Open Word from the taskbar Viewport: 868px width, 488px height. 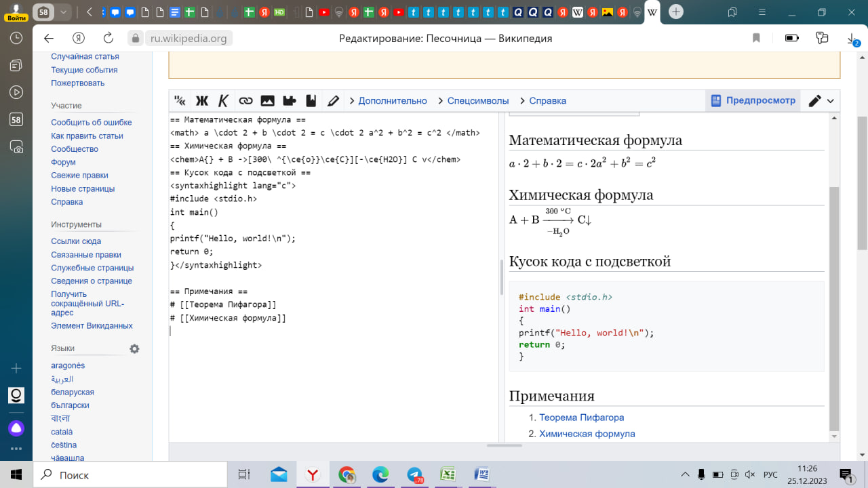tap(482, 474)
